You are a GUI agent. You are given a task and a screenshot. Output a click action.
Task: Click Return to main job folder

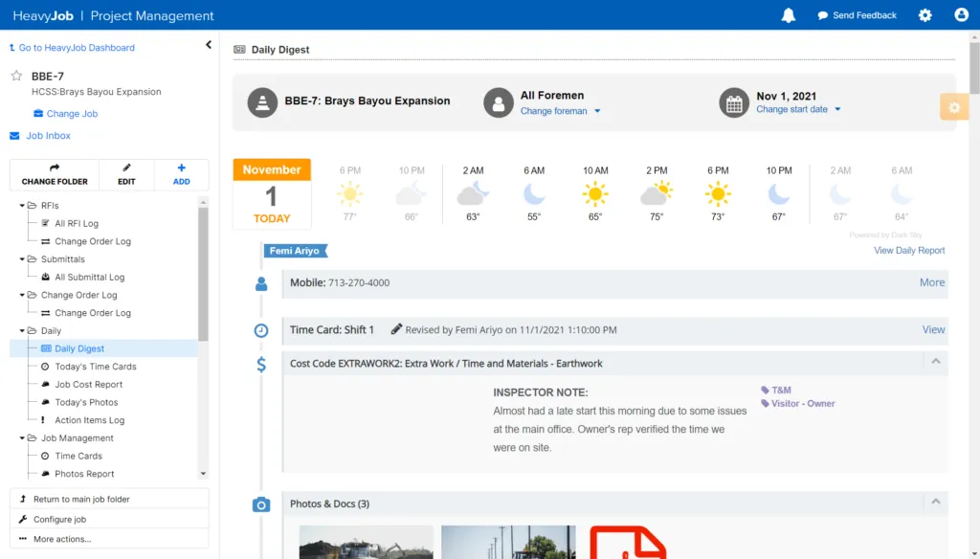click(109, 499)
